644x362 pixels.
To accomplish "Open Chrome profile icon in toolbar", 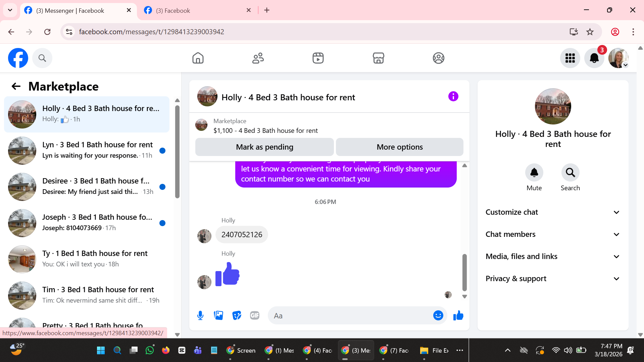I will click(x=615, y=32).
